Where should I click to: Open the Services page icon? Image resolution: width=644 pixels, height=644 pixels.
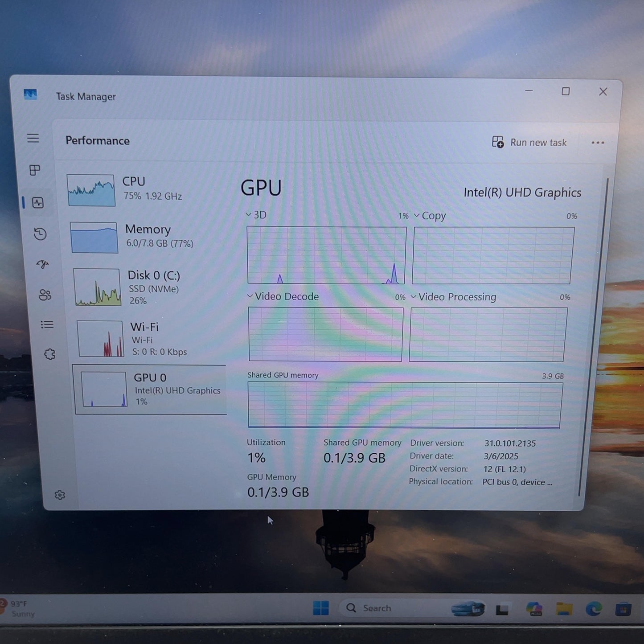pyautogui.click(x=49, y=354)
